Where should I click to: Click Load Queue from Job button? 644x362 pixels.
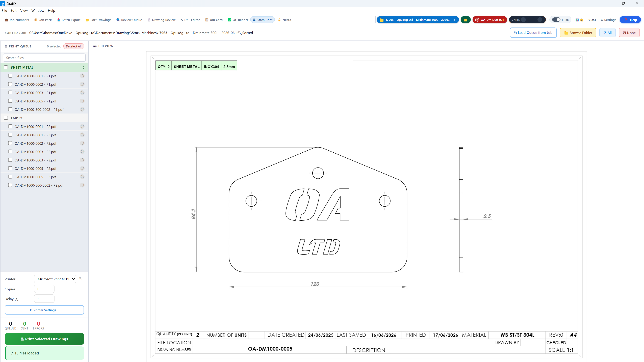(533, 33)
